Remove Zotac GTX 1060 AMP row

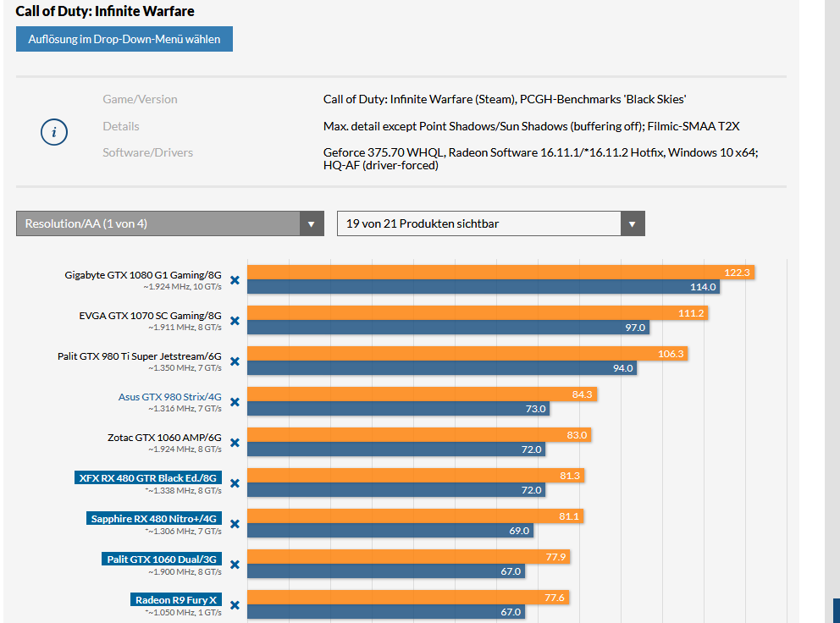click(235, 443)
